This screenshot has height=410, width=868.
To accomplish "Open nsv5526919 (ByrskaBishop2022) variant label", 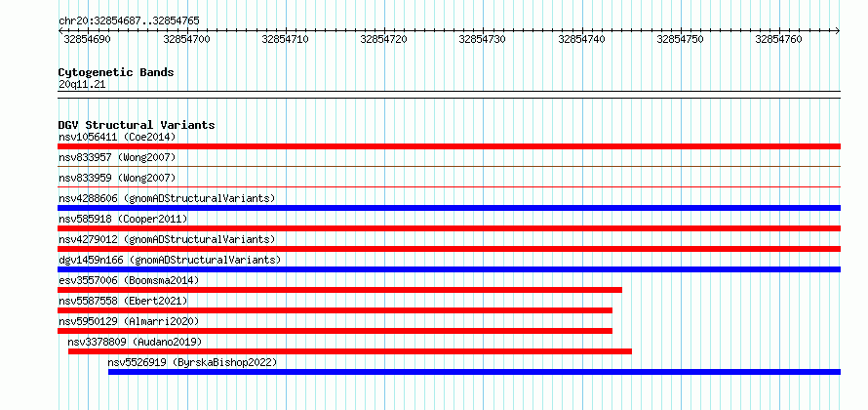I will point(192,362).
